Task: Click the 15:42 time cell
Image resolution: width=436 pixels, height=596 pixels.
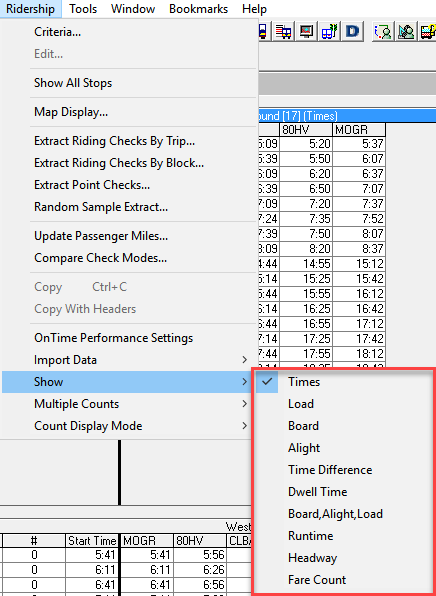Action: pos(359,279)
